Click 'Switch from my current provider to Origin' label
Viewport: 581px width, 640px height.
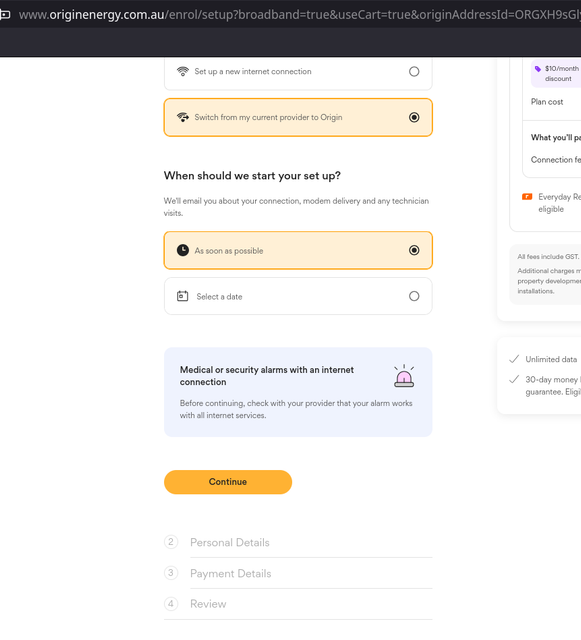tap(268, 118)
